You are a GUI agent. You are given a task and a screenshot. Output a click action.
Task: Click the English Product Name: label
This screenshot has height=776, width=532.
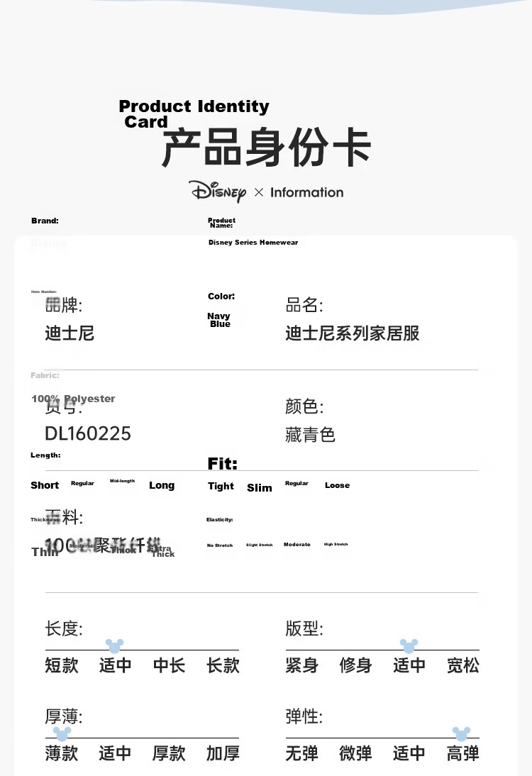coord(222,223)
